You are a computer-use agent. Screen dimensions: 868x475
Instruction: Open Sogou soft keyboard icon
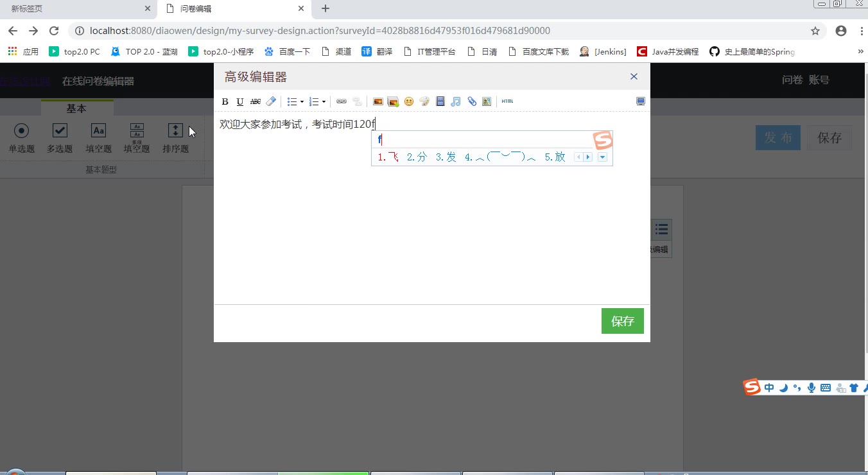coord(826,388)
